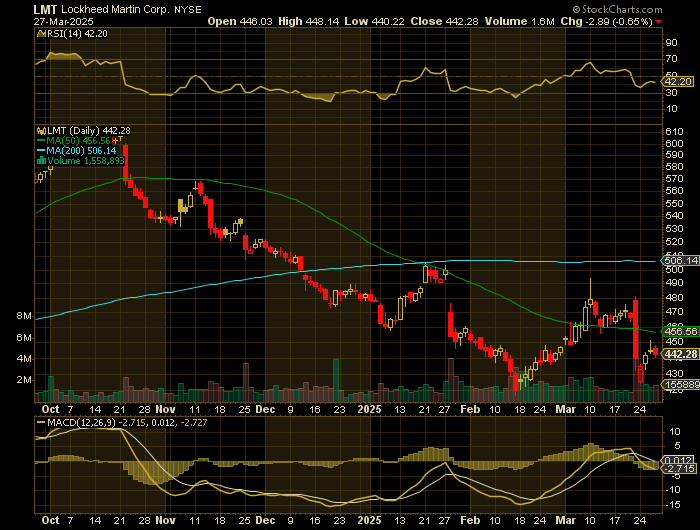700x530 pixels.
Task: Click the 8M label on volume axis
Action: pyautogui.click(x=24, y=316)
